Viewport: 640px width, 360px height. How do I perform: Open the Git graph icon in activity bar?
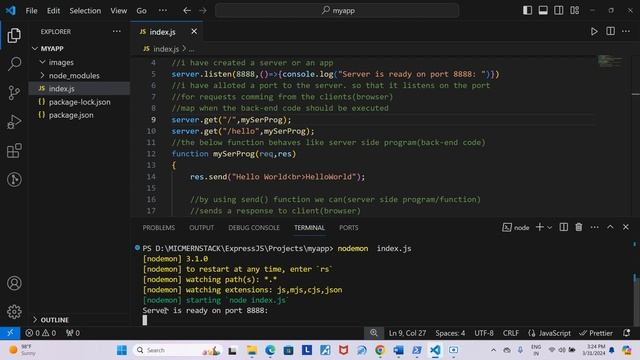pos(14,179)
